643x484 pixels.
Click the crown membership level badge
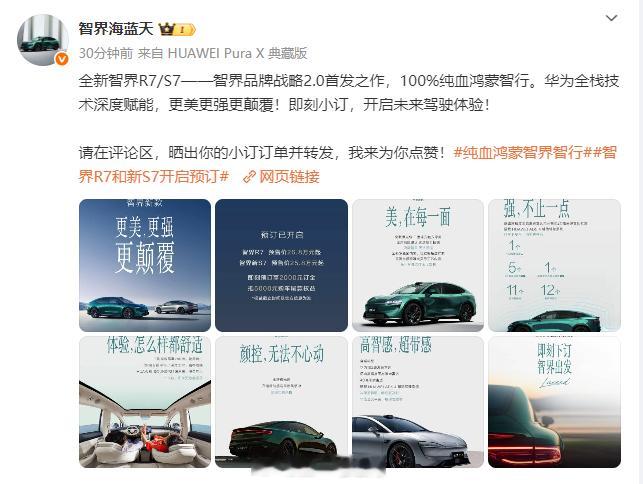(177, 30)
